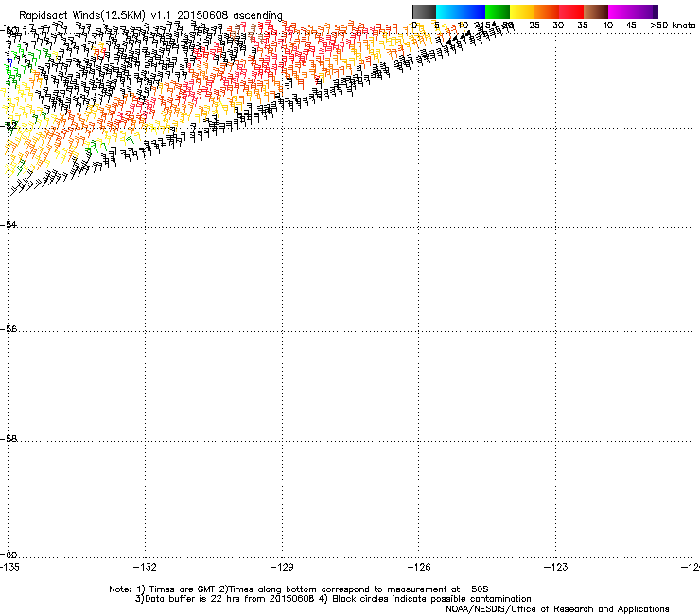Image resolution: width=700 pixels, height=615 pixels.
Task: Click the '30' label under the color bar
Action: 558,26
